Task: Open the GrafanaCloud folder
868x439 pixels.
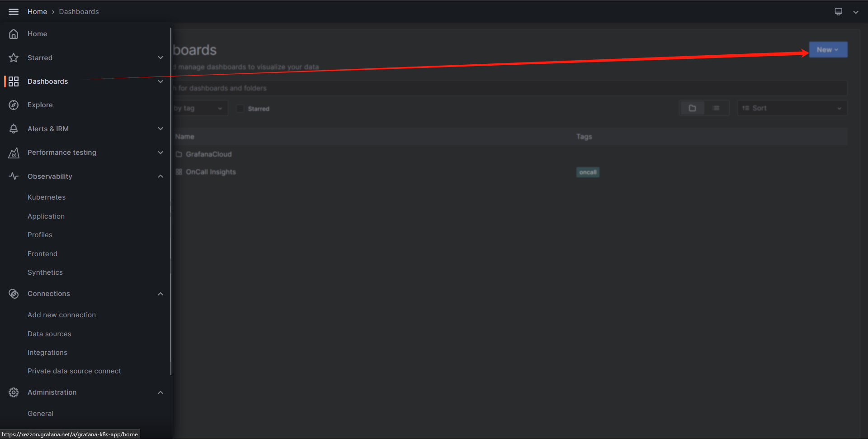Action: (208, 154)
